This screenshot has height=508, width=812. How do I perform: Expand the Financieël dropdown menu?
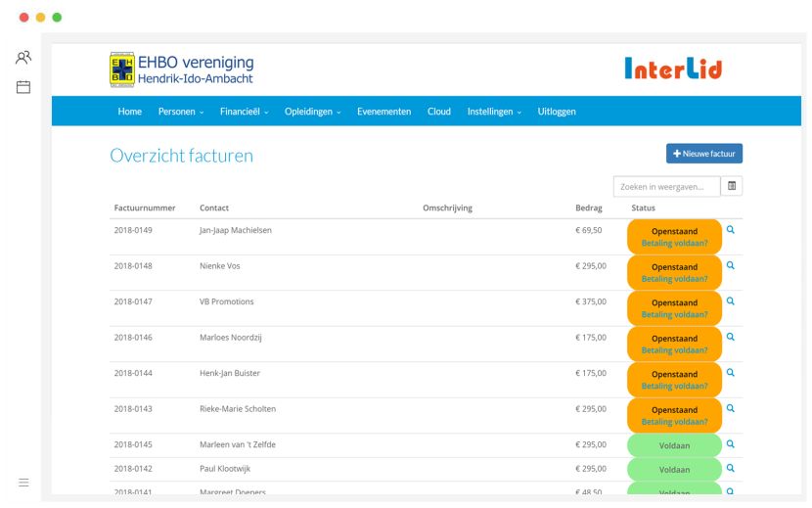pyautogui.click(x=244, y=112)
